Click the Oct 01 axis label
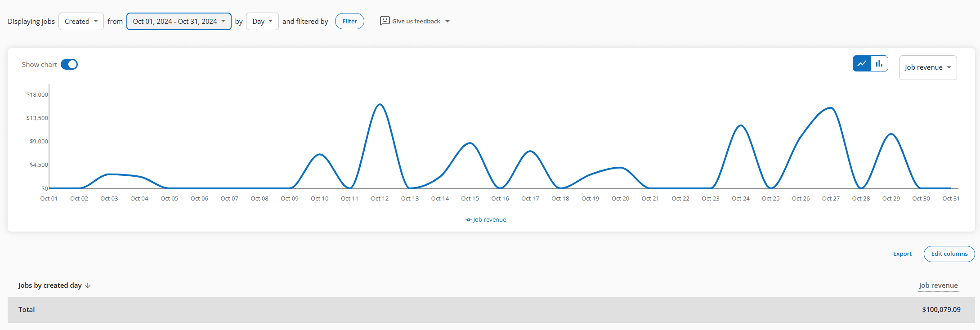This screenshot has width=980, height=330. pyautogui.click(x=49, y=198)
